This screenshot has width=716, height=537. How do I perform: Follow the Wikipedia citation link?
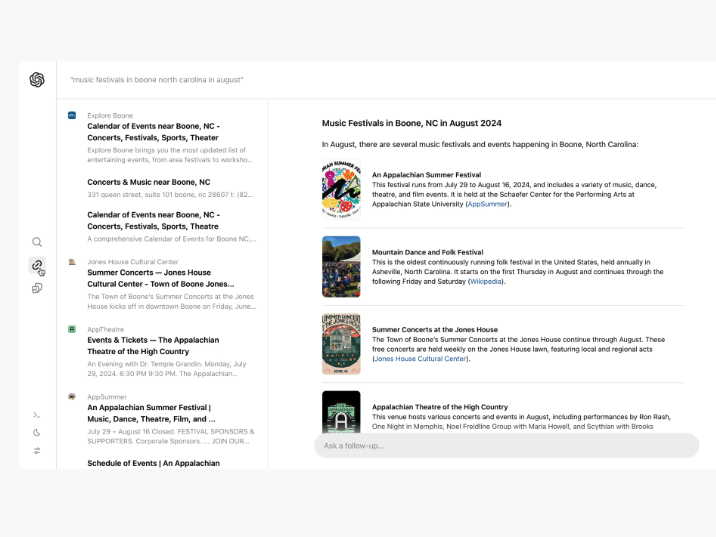click(x=485, y=281)
